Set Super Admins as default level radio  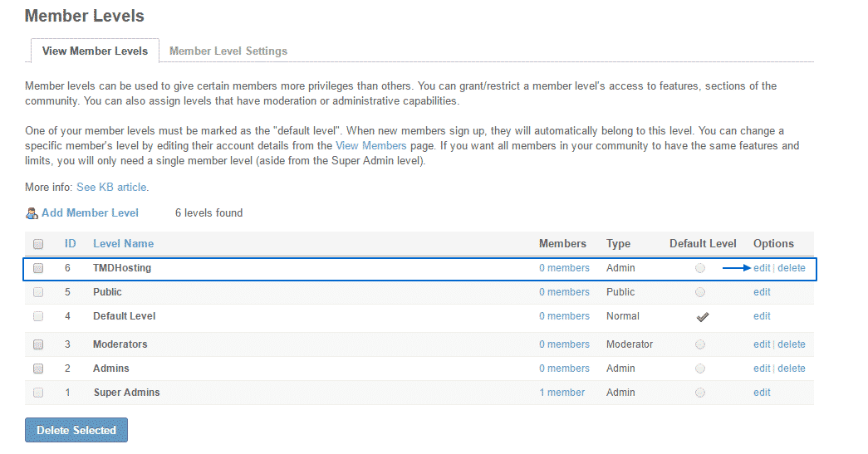pos(700,393)
